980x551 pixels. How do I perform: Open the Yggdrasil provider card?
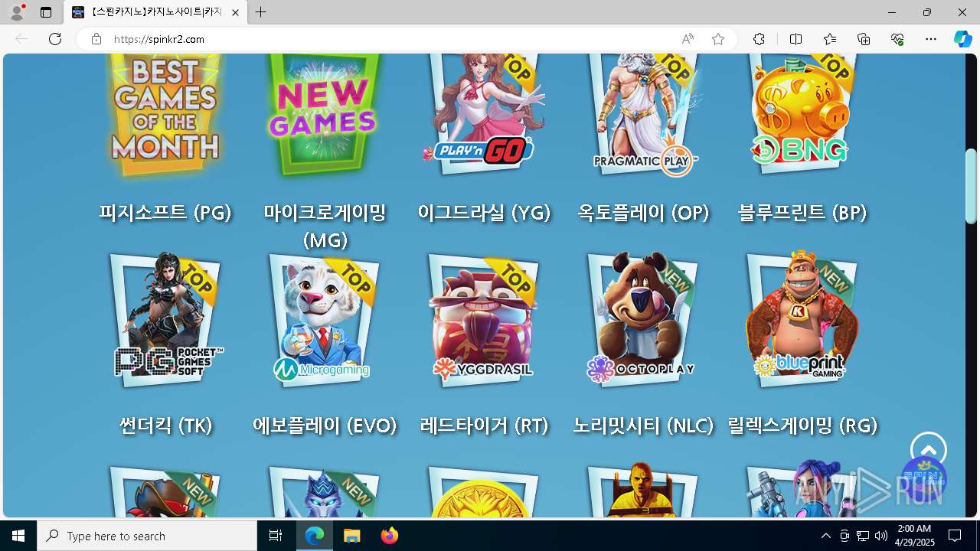click(484, 320)
